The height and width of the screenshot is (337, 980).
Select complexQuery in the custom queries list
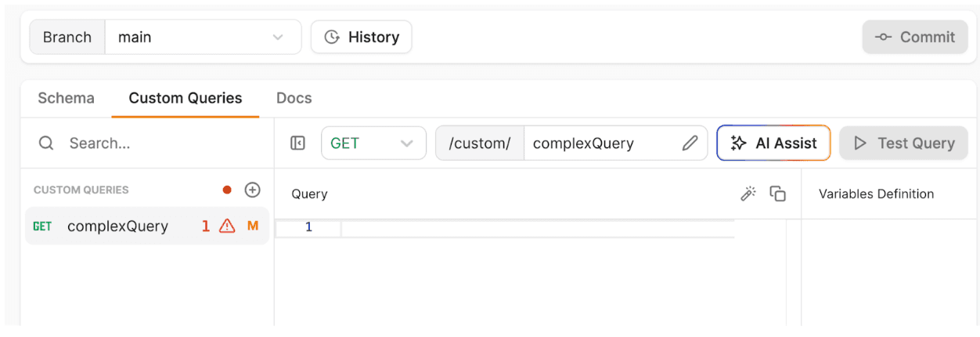pos(117,226)
